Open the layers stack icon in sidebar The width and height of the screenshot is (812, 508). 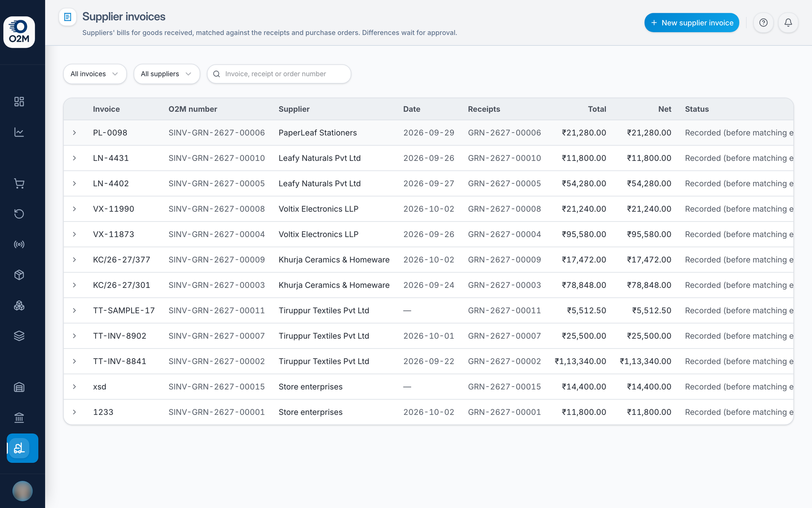point(19,336)
